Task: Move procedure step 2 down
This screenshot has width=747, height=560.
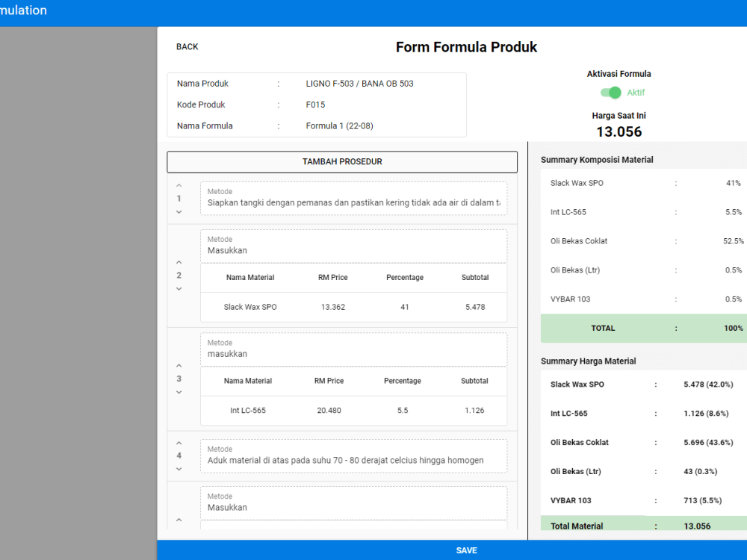Action: [179, 288]
